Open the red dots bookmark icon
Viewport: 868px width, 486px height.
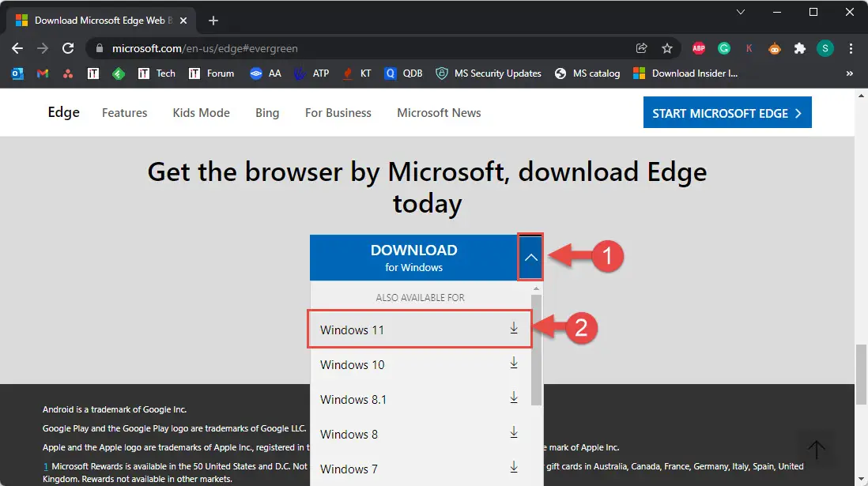(x=68, y=73)
